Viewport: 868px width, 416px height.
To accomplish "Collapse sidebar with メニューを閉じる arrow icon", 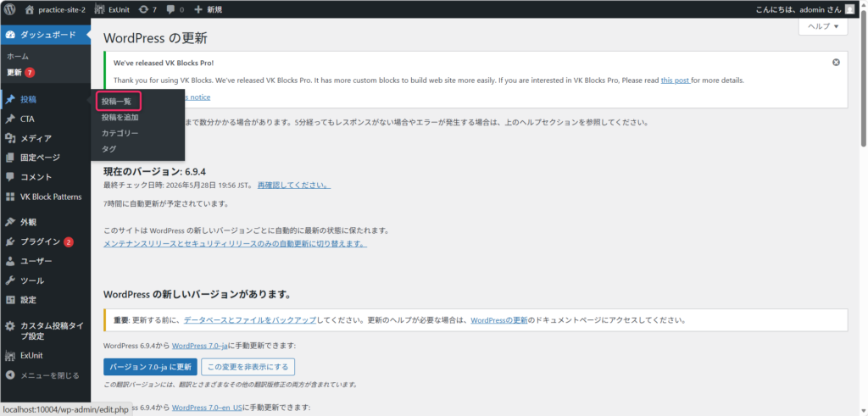I will [10, 375].
